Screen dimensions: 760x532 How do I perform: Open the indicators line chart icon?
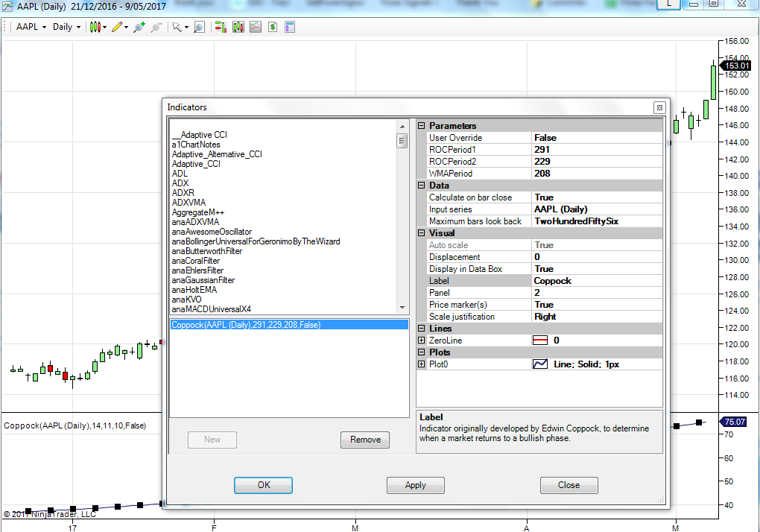point(256,27)
